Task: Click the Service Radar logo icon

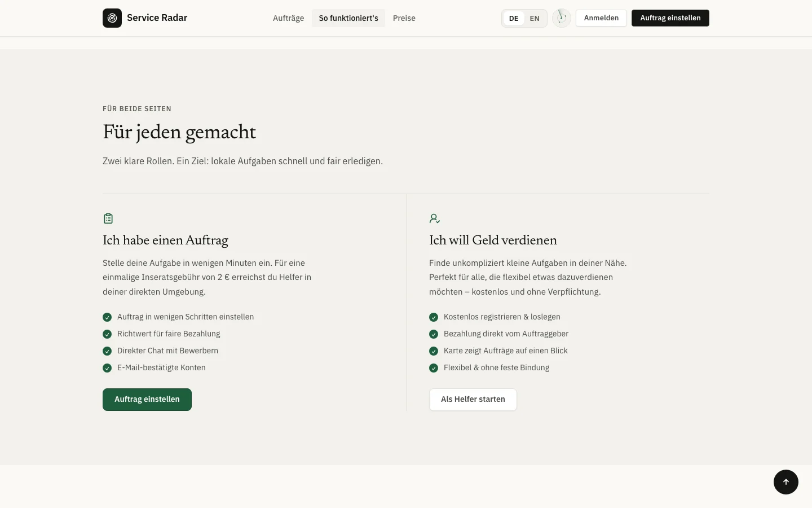Action: coord(112,18)
